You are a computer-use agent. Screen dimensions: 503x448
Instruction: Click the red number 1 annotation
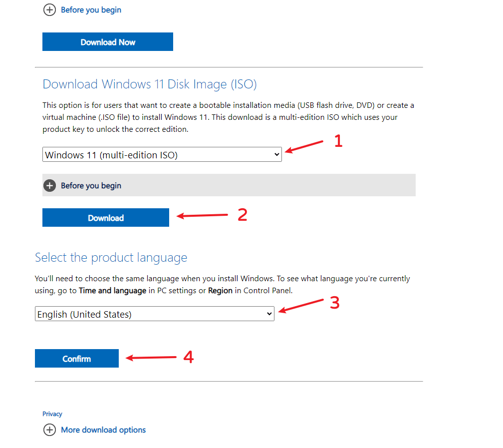(338, 142)
